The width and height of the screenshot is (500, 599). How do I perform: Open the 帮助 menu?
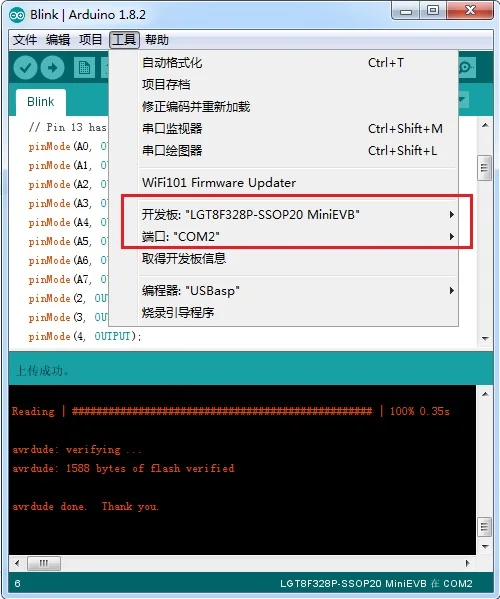tap(157, 40)
